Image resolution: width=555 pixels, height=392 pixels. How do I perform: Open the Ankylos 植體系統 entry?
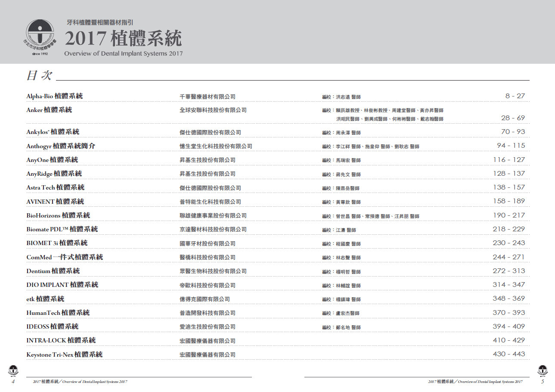point(53,132)
